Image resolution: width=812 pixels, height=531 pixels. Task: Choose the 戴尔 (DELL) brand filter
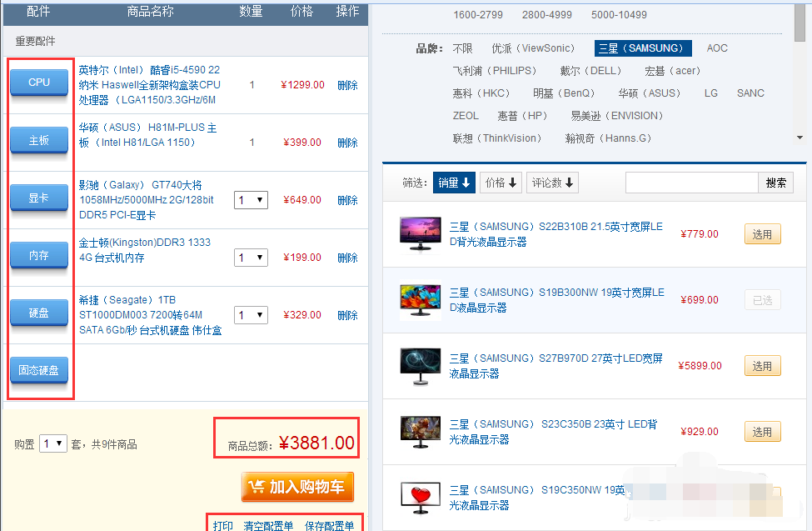pos(590,71)
